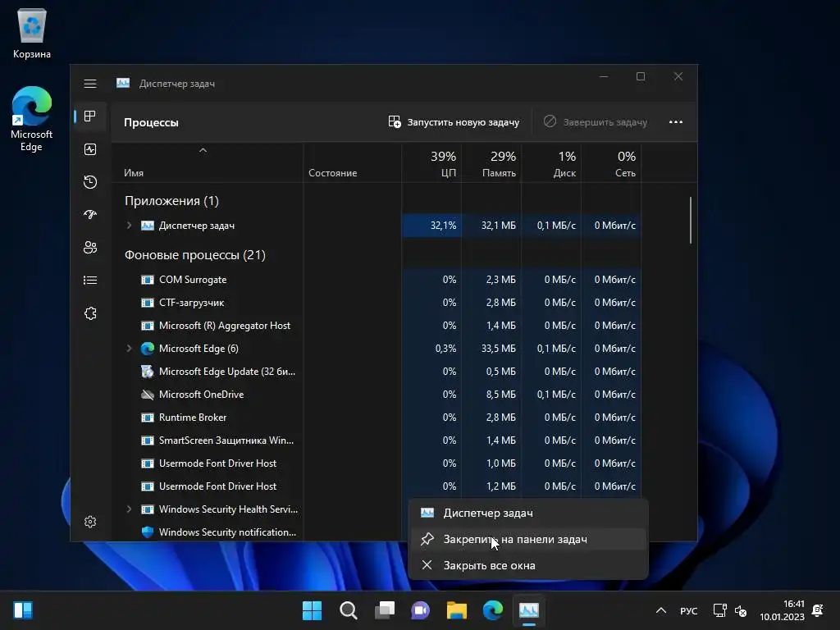Open the hamburger navigation menu in Task Manager
The height and width of the screenshot is (630, 840).
pyautogui.click(x=90, y=84)
